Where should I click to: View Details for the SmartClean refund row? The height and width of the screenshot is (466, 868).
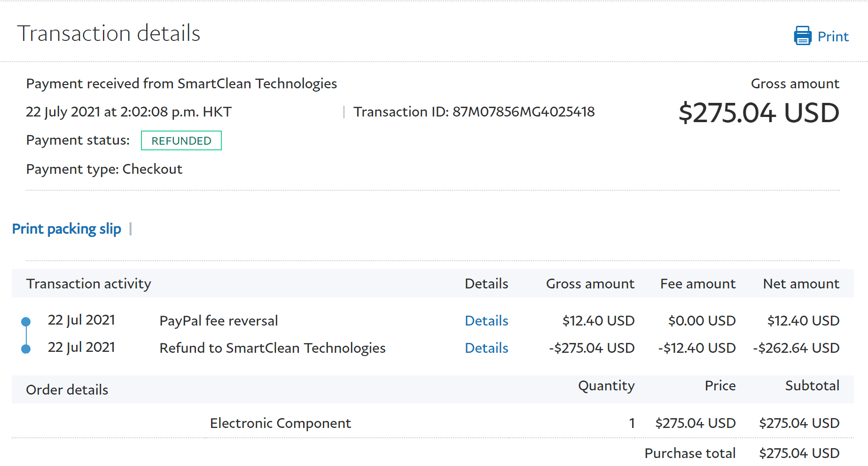tap(486, 348)
